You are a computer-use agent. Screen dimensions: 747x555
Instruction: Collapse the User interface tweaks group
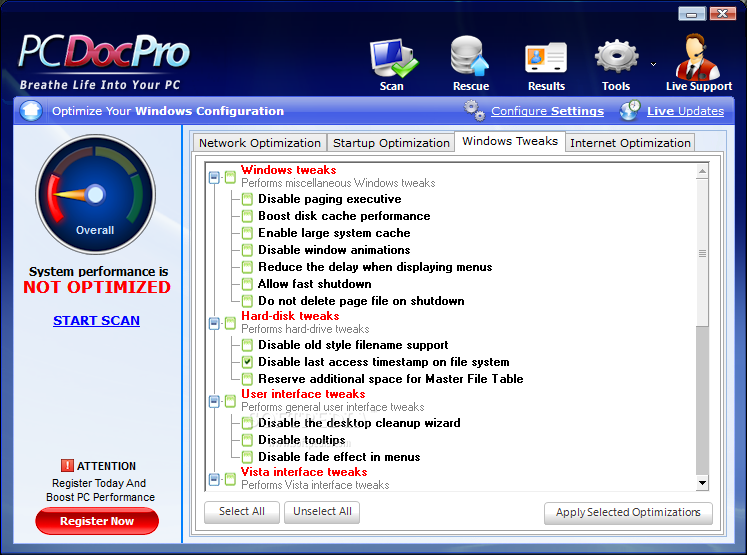[214, 402]
